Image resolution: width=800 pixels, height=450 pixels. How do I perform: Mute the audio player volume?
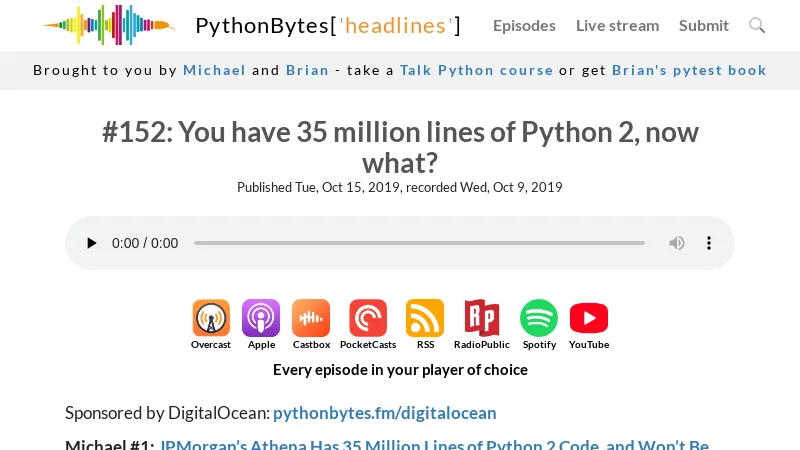tap(677, 243)
